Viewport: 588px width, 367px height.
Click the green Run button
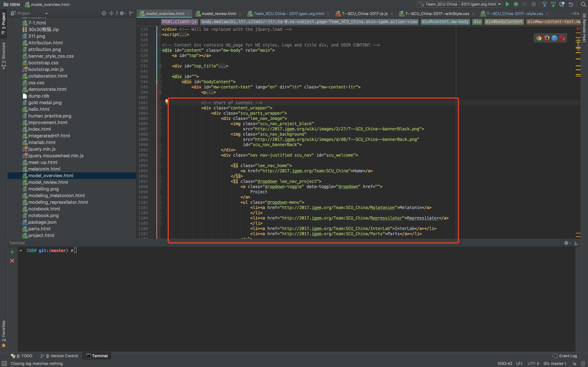(507, 4)
